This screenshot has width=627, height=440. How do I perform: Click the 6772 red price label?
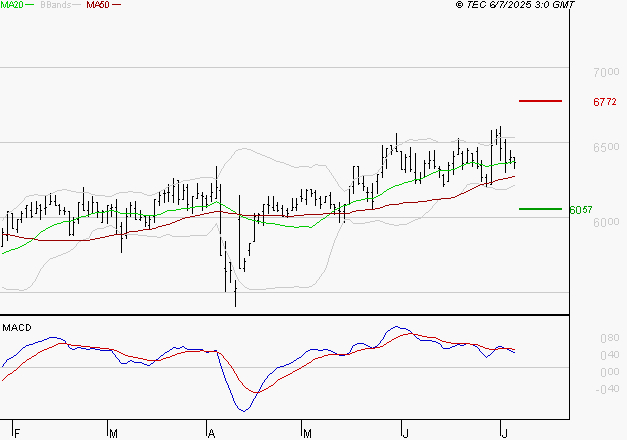[x=605, y=102]
